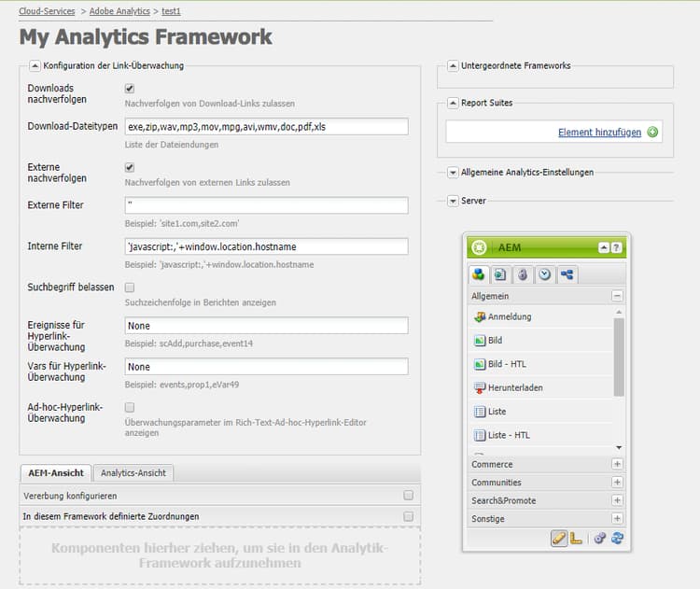Open Cloud-Services breadcrumb link
This screenshot has width=700, height=589.
coord(47,11)
